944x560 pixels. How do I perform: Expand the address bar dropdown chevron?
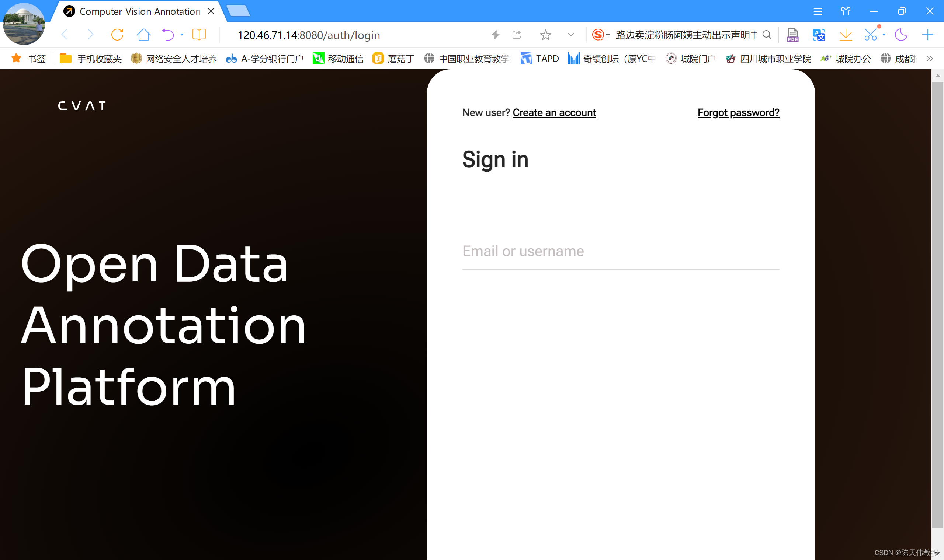570,35
